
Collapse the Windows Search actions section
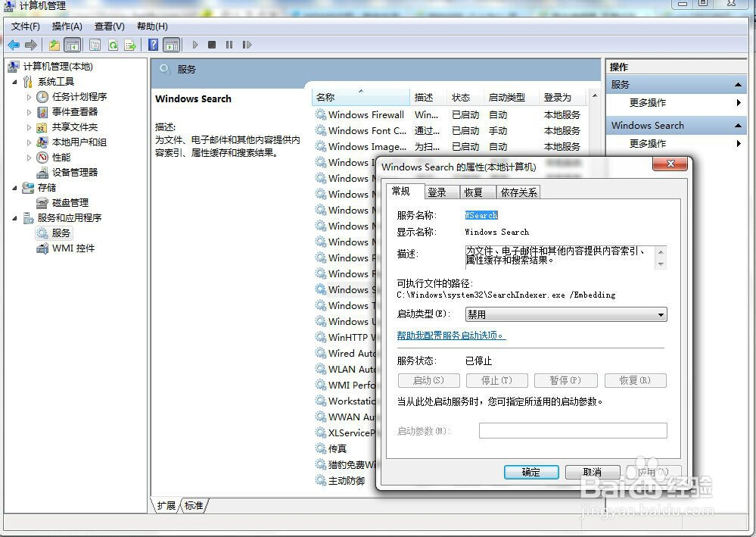(x=738, y=126)
